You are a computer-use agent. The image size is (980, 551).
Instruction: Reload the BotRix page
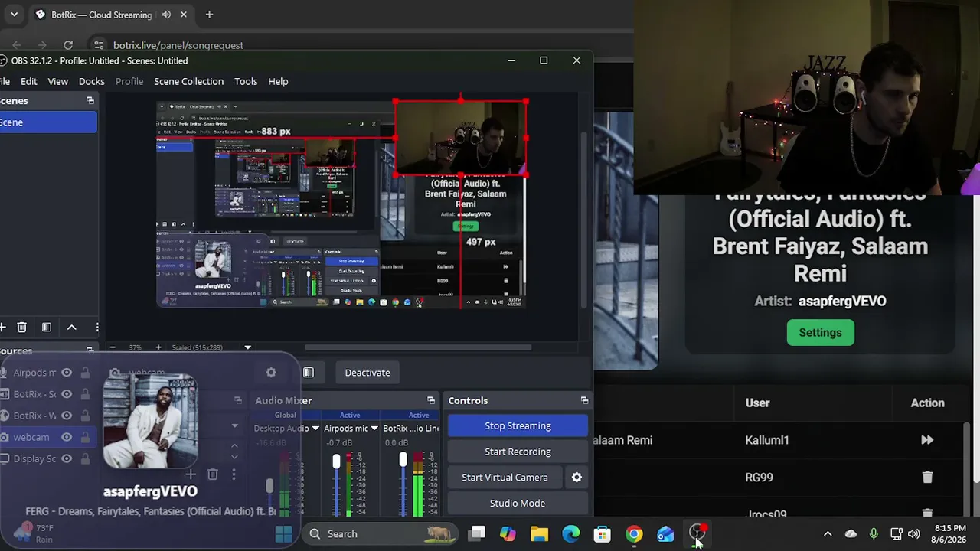(68, 45)
